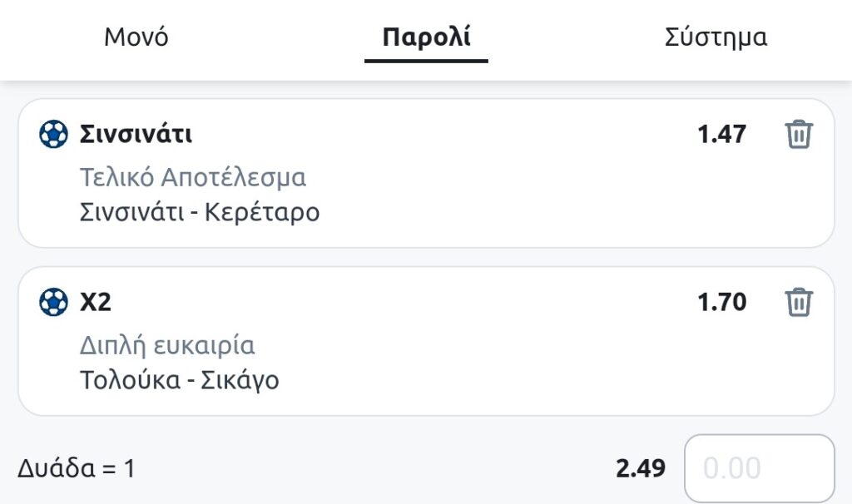Click the soccer ball icon beside X2

(53, 302)
